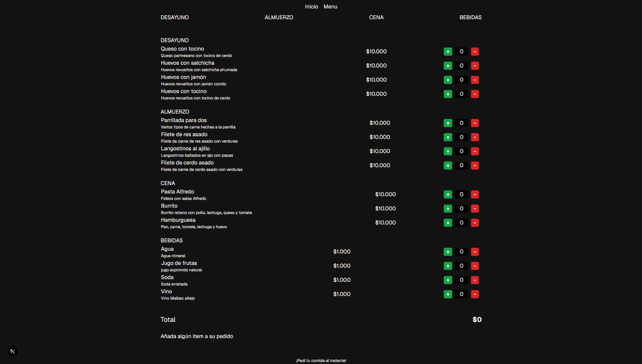Increase quantity of Langostinos al ajillo
Image resolution: width=642 pixels, height=364 pixels.
pyautogui.click(x=448, y=151)
